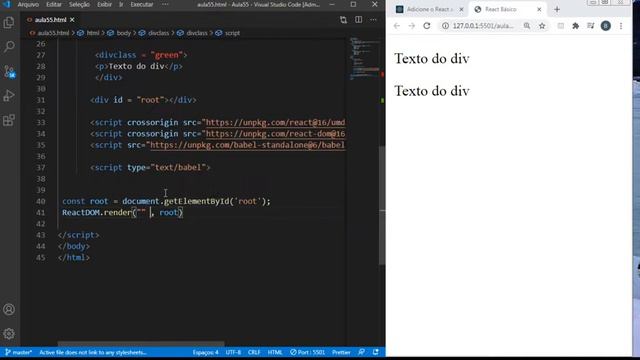View site information icon in address bar

click(445, 26)
